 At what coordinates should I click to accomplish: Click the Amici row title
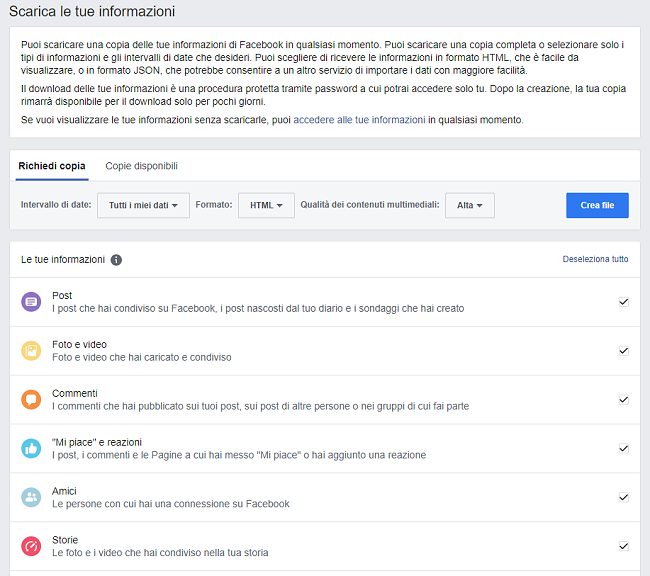coord(64,491)
